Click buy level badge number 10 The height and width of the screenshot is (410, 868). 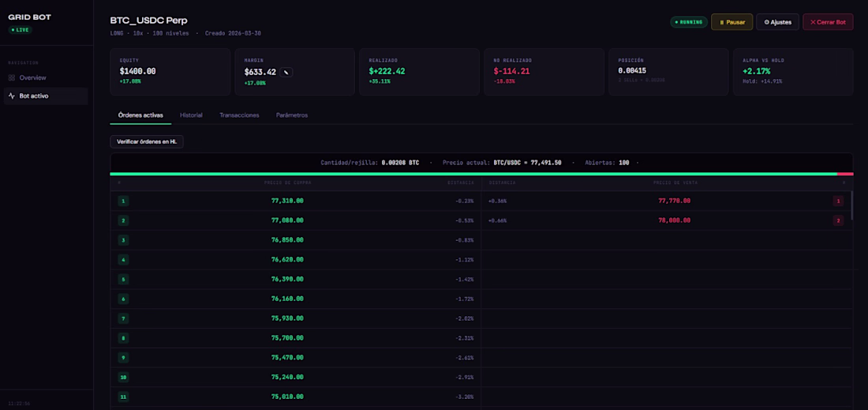click(x=123, y=378)
